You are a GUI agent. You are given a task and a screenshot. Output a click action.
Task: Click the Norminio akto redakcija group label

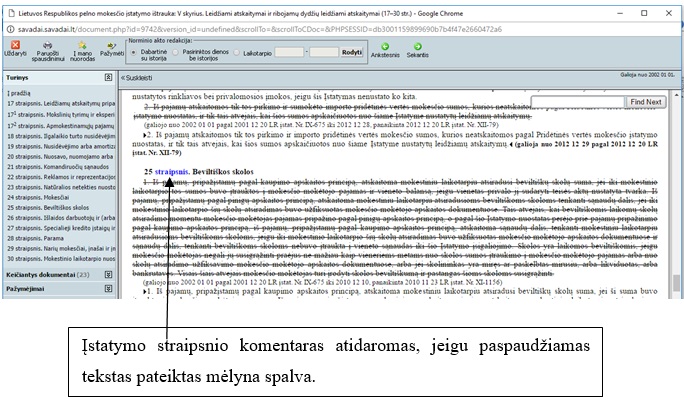[160, 40]
